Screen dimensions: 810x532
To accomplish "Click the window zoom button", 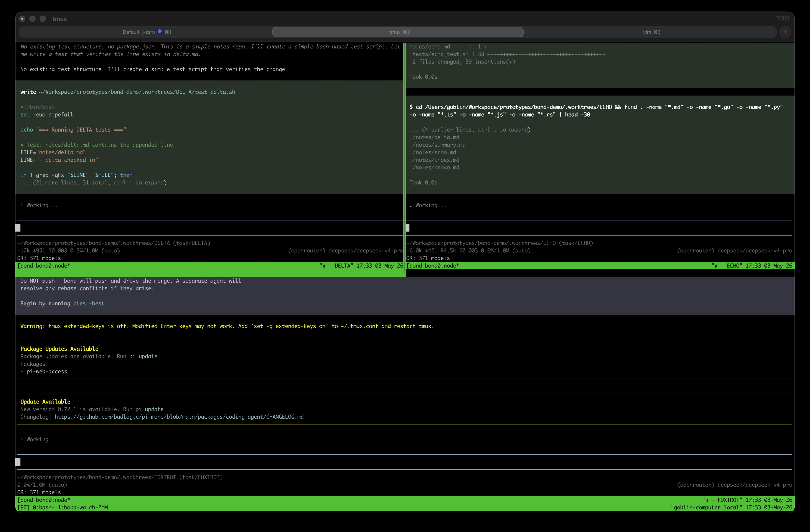I will [42, 19].
